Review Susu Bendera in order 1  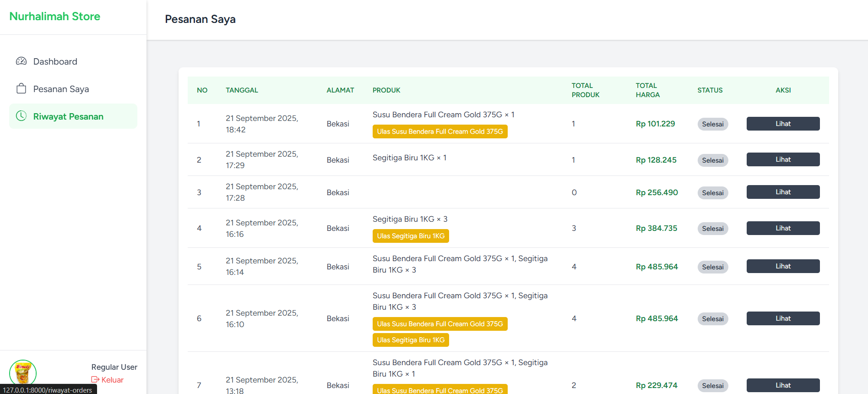(439, 131)
